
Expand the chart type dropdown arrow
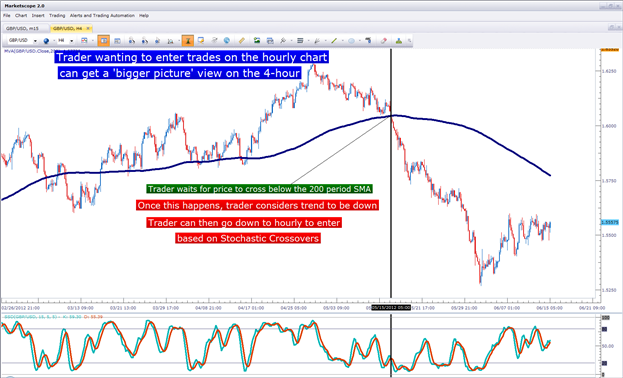click(93, 41)
